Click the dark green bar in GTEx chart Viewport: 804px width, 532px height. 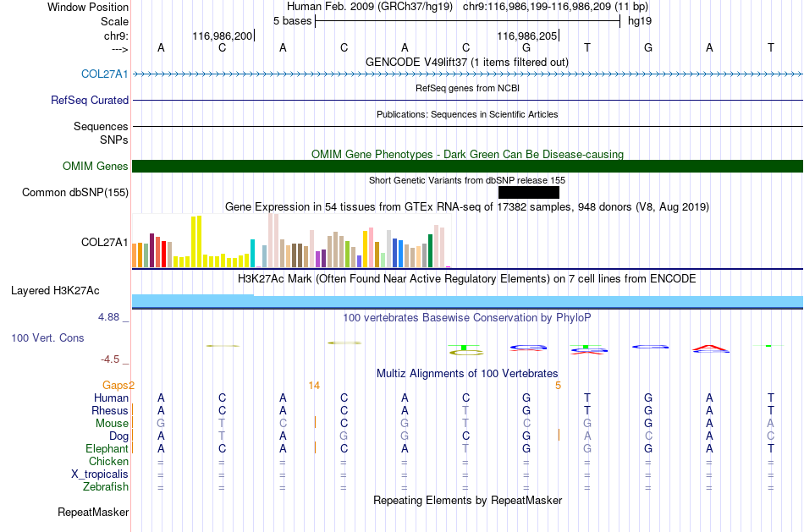point(430,250)
